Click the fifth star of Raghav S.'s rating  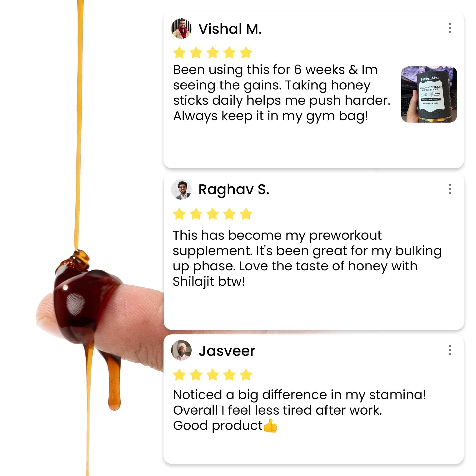pyautogui.click(x=246, y=214)
